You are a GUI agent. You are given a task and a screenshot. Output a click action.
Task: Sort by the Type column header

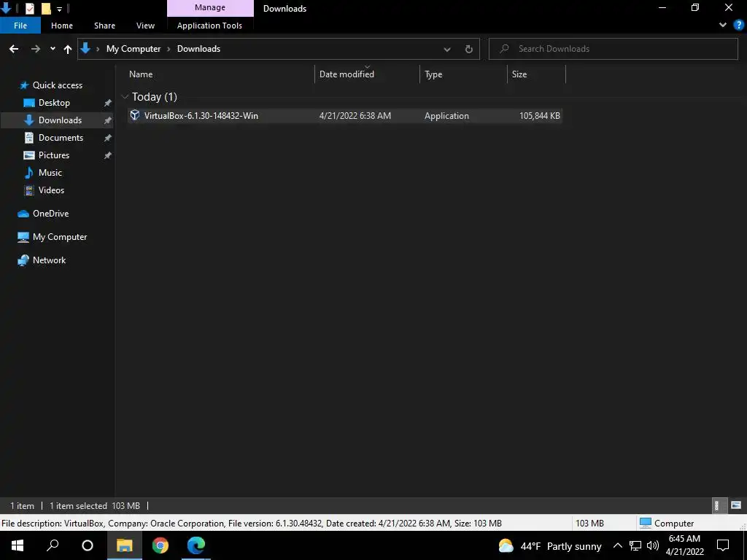[433, 74]
